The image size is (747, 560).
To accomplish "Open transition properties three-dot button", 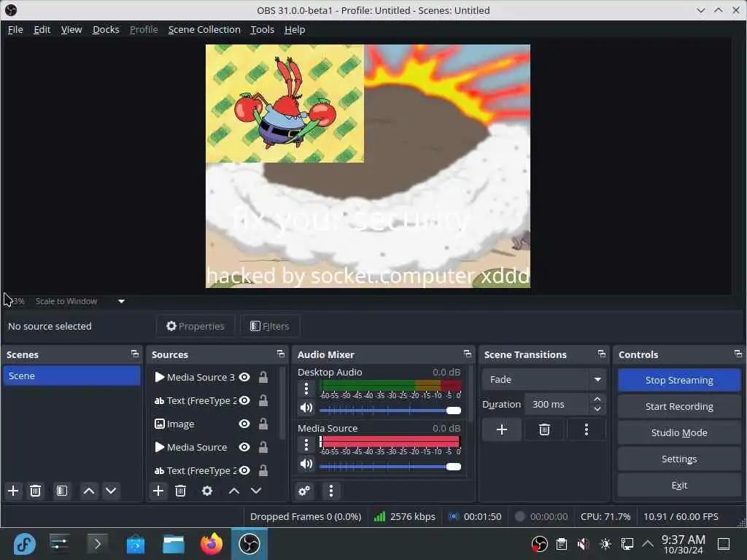I will point(587,430).
